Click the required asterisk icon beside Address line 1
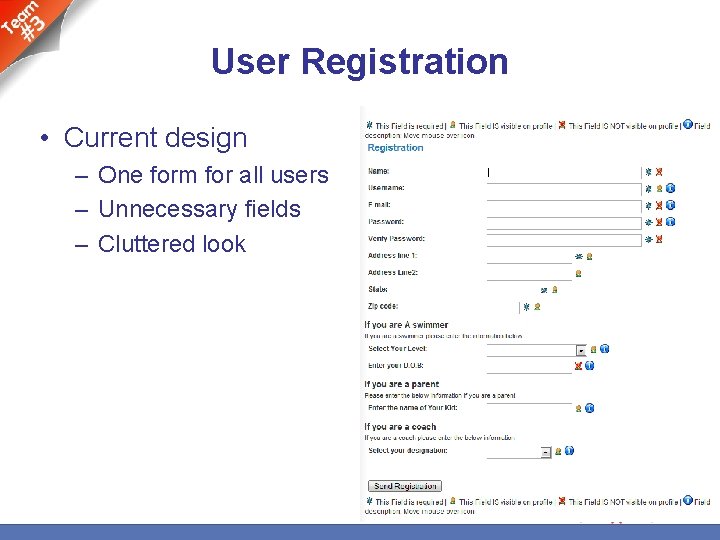 pyautogui.click(x=579, y=256)
